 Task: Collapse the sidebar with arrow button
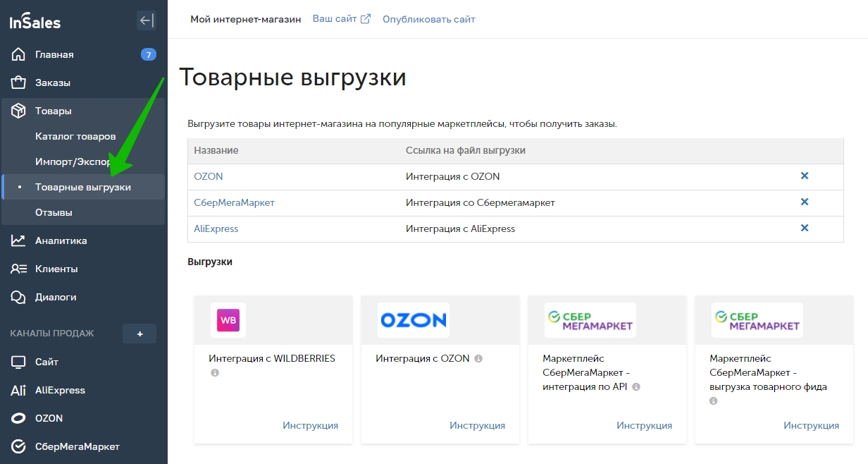(x=146, y=20)
